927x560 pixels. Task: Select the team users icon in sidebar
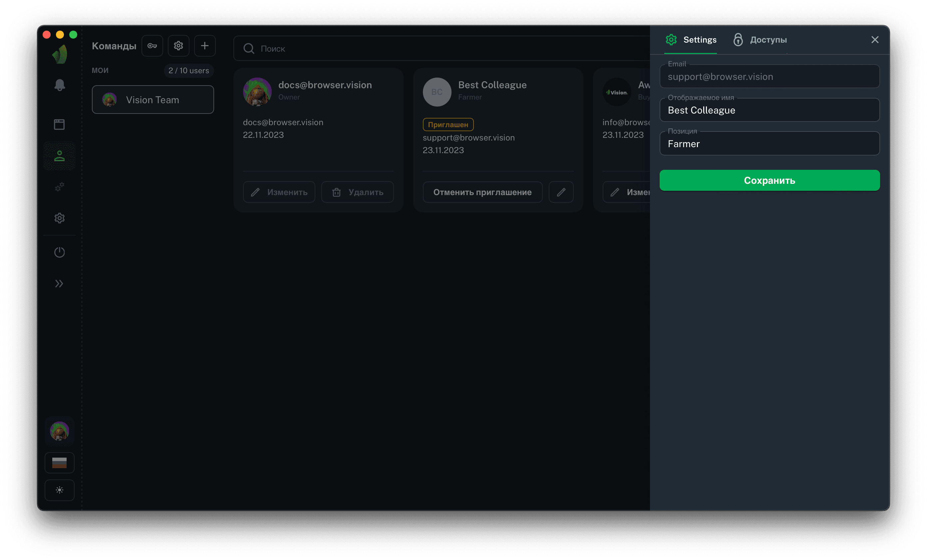60,156
